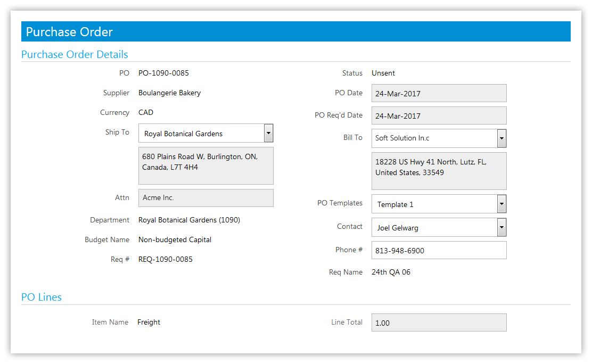592x364 pixels.
Task: Open the Bill To dropdown arrow
Action: click(501, 138)
